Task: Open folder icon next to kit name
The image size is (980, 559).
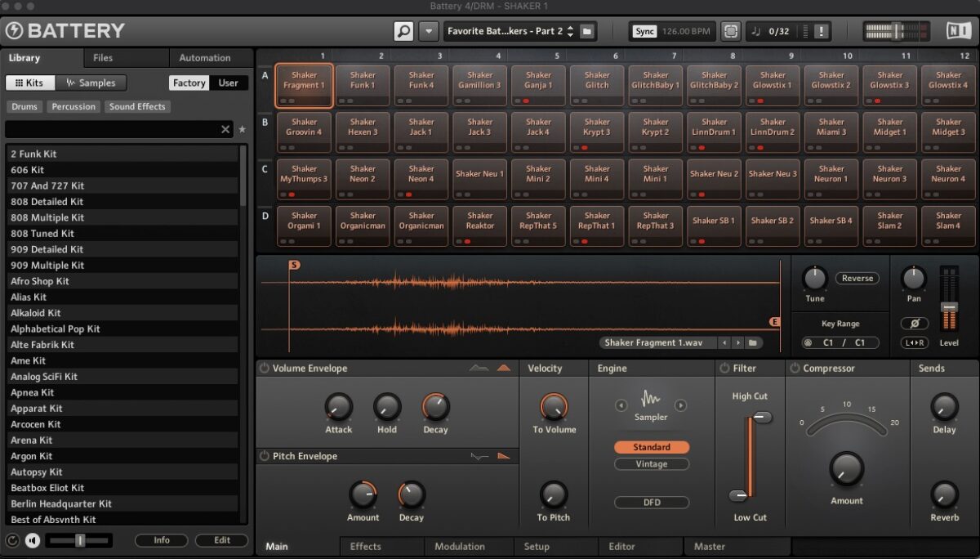Action: click(x=587, y=32)
